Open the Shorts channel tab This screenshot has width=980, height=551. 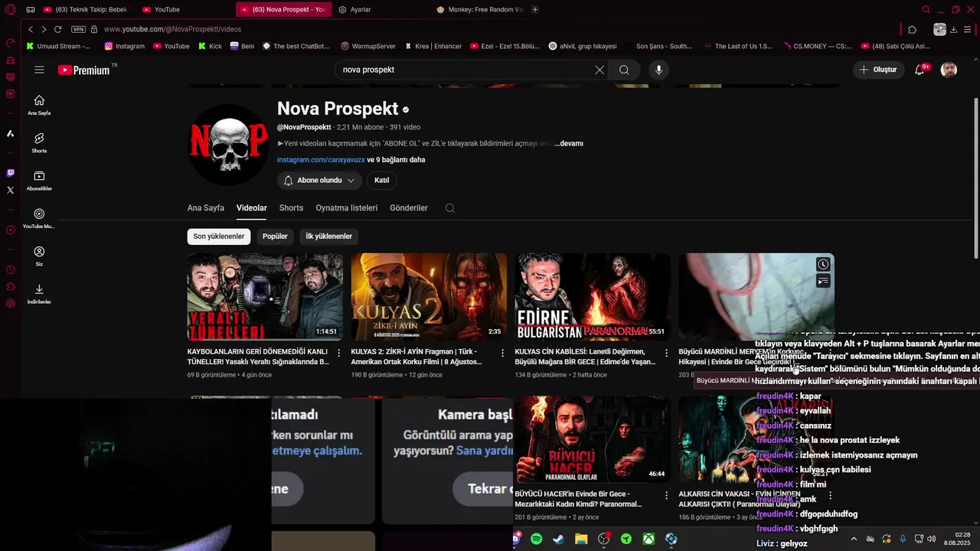291,208
